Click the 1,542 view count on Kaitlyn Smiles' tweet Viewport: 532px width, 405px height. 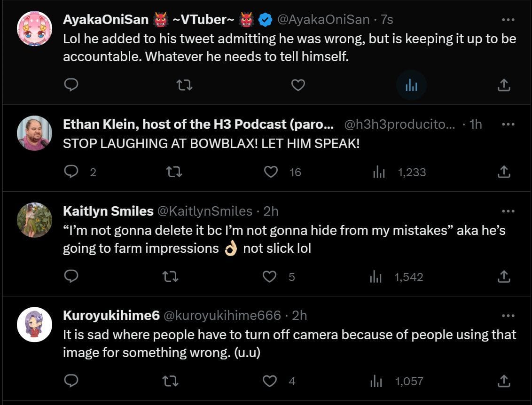(x=408, y=277)
